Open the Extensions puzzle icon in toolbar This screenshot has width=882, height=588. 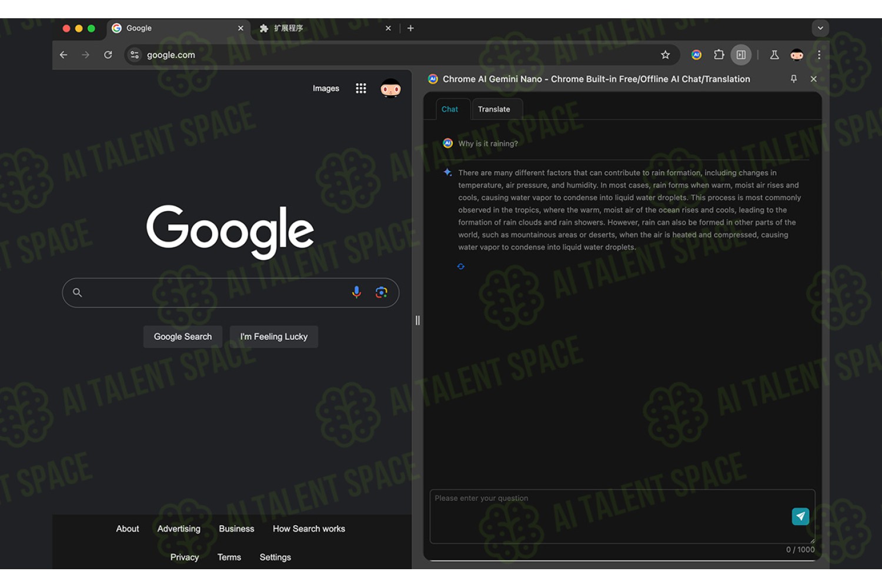[x=719, y=55]
